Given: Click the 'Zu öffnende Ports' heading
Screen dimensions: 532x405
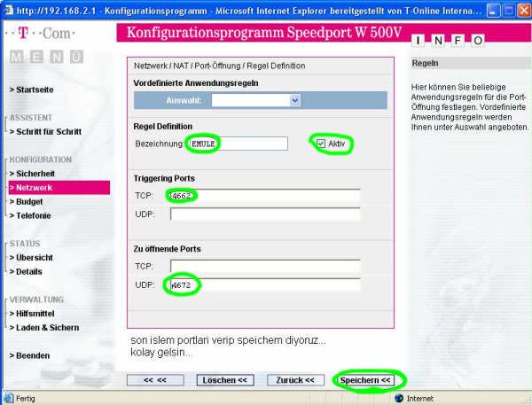Looking at the screenshot, I should 168,249.
